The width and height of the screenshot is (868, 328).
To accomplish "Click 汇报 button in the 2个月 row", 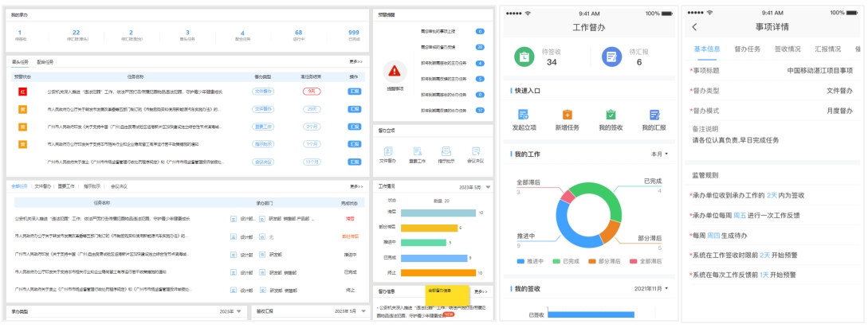I will 354,127.
